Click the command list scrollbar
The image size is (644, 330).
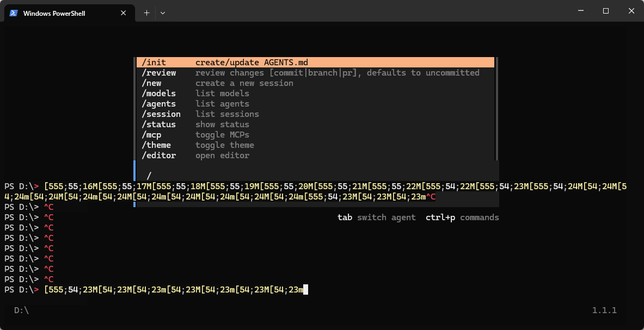coord(497,109)
